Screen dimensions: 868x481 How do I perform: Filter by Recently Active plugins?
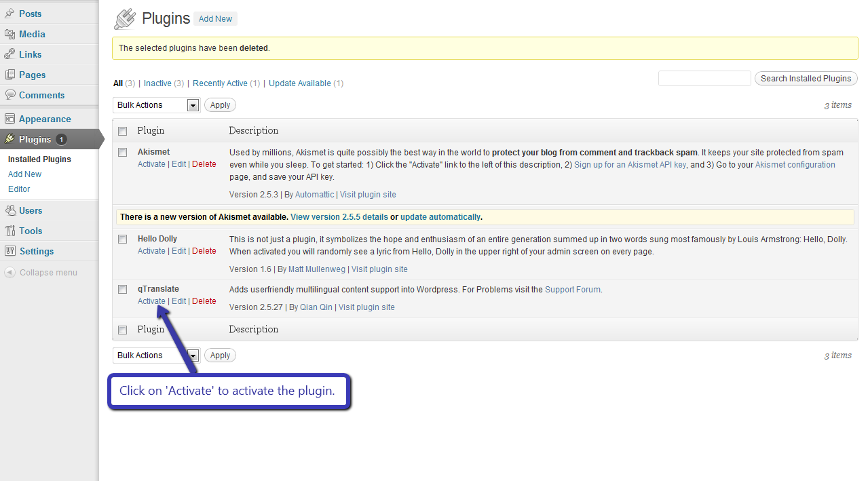click(x=220, y=83)
